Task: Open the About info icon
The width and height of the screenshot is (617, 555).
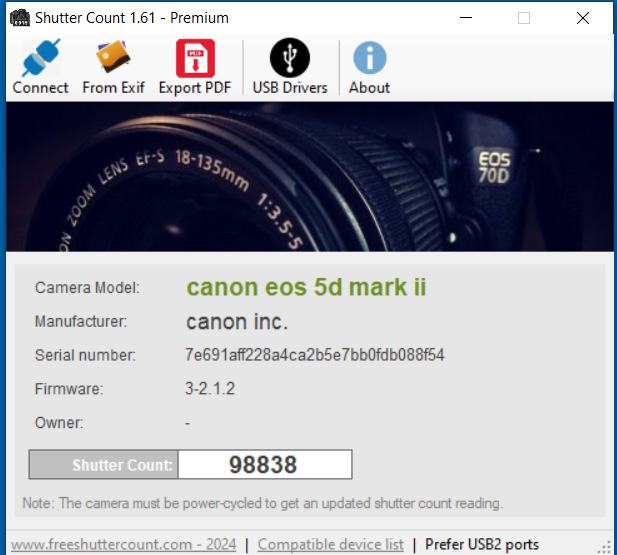Action: (x=370, y=58)
